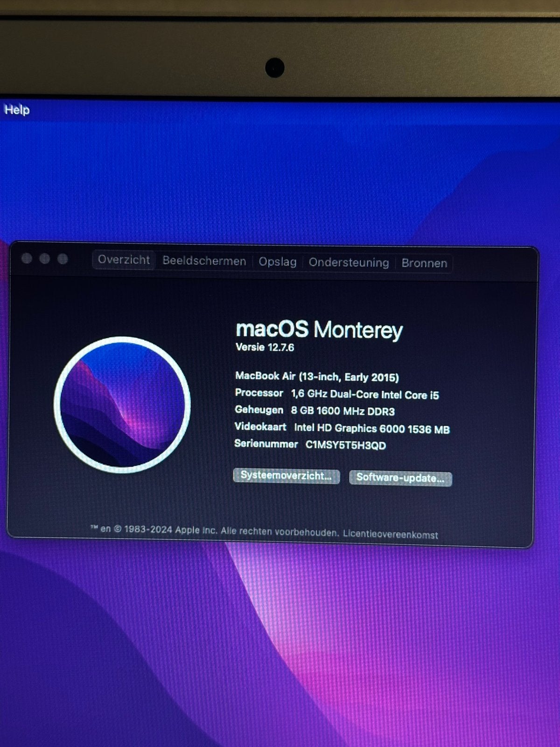Select the Ondersteuning tab
The image size is (560, 747).
tap(349, 263)
